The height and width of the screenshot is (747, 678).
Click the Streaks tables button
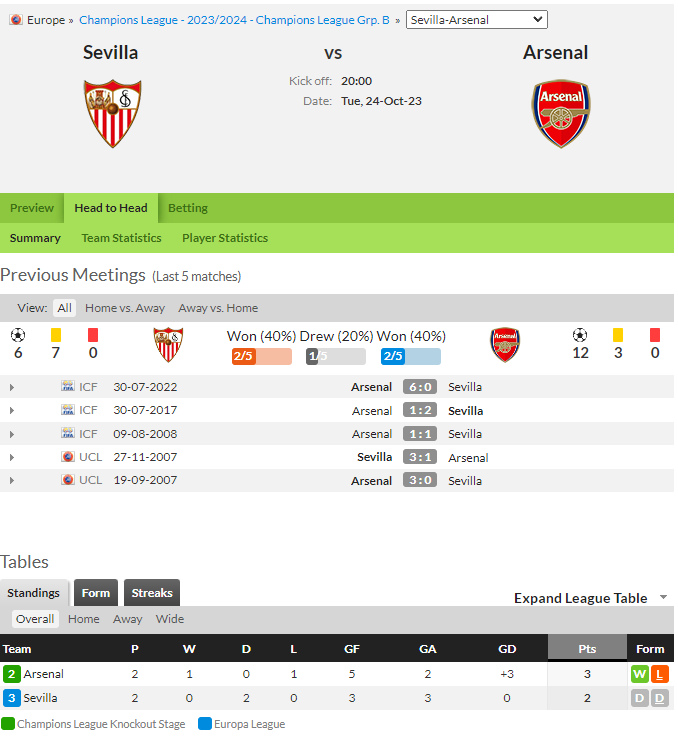[152, 593]
